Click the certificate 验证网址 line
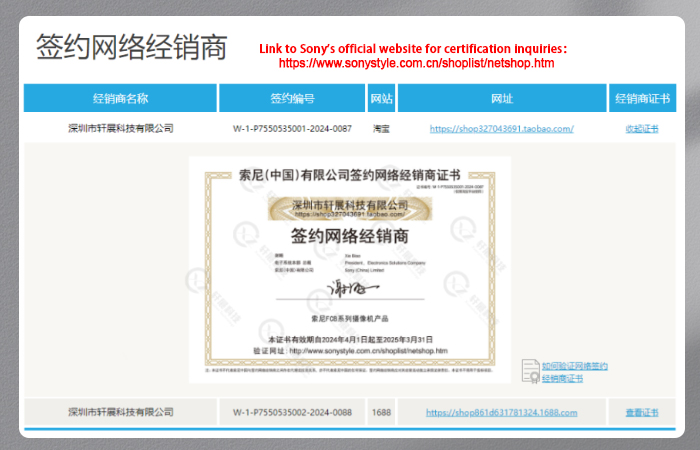This screenshot has width=700, height=450. (x=350, y=351)
